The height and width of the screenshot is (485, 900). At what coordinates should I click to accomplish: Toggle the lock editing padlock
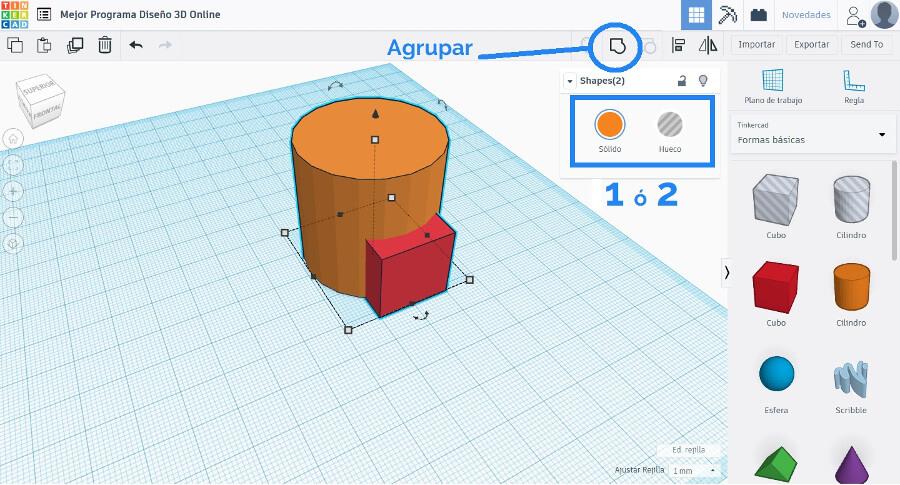point(682,81)
